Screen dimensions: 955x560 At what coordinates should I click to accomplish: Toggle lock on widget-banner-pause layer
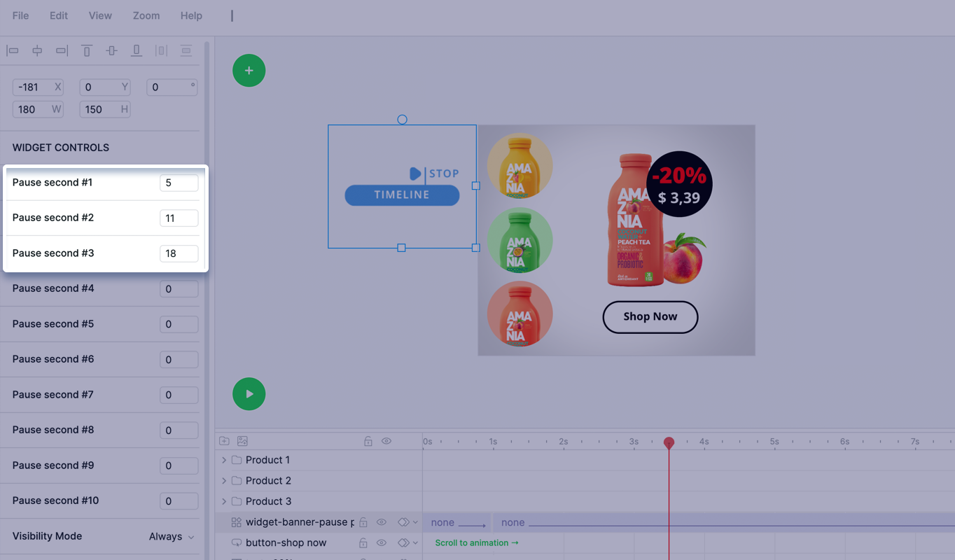click(x=363, y=522)
